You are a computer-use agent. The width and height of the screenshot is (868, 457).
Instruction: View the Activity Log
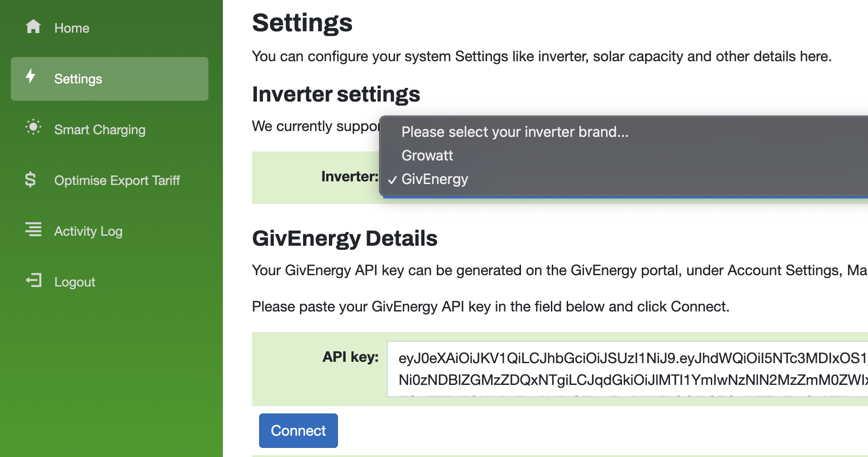point(110,231)
